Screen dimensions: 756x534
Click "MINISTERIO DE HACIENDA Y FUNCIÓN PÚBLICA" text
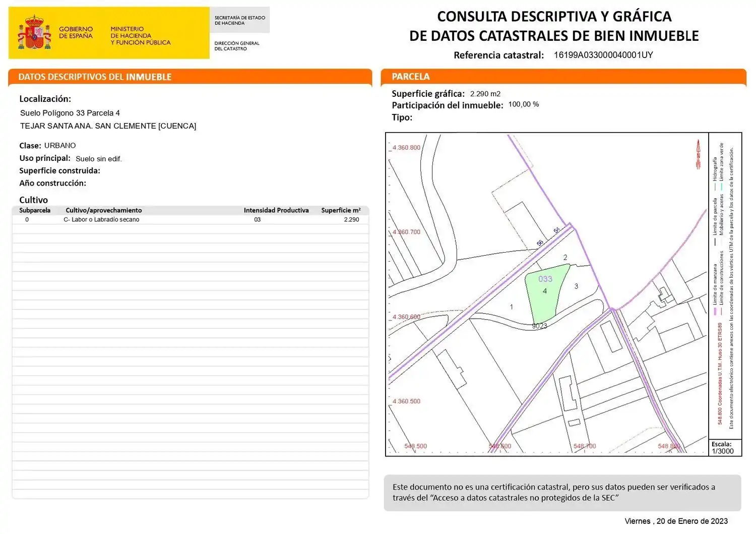pyautogui.click(x=141, y=36)
